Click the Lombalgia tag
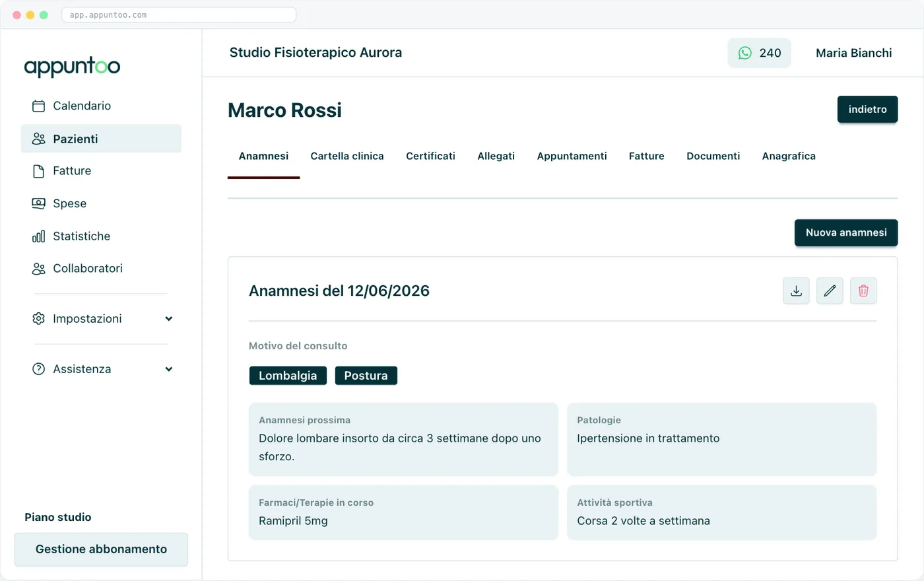 tap(288, 376)
